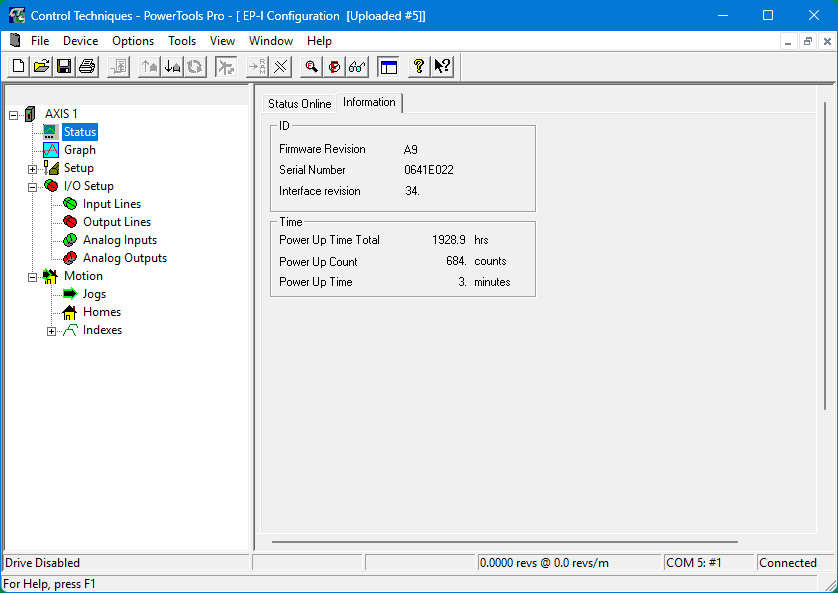Screen dimensions: 838x593
Task: Click the COM 5: #1 status bar entry
Action: tap(693, 563)
